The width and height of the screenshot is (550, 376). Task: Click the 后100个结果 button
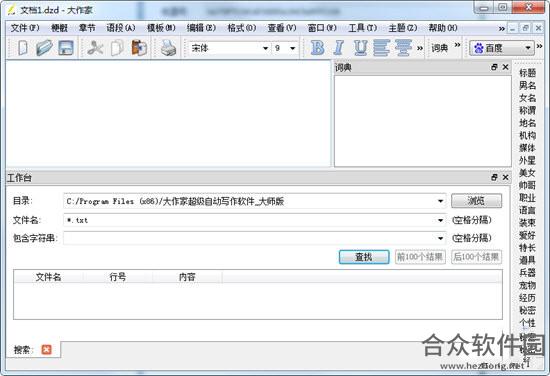click(x=476, y=257)
